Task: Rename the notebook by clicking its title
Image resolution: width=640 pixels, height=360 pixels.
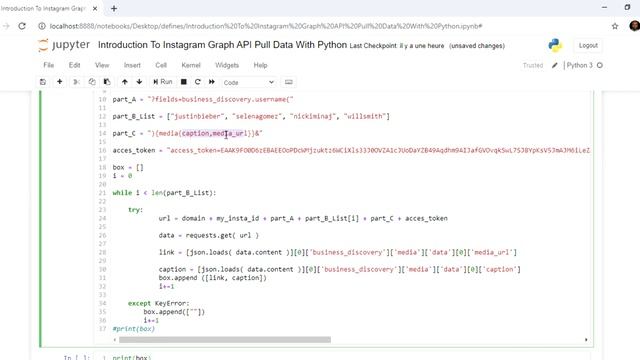Action: (x=222, y=45)
